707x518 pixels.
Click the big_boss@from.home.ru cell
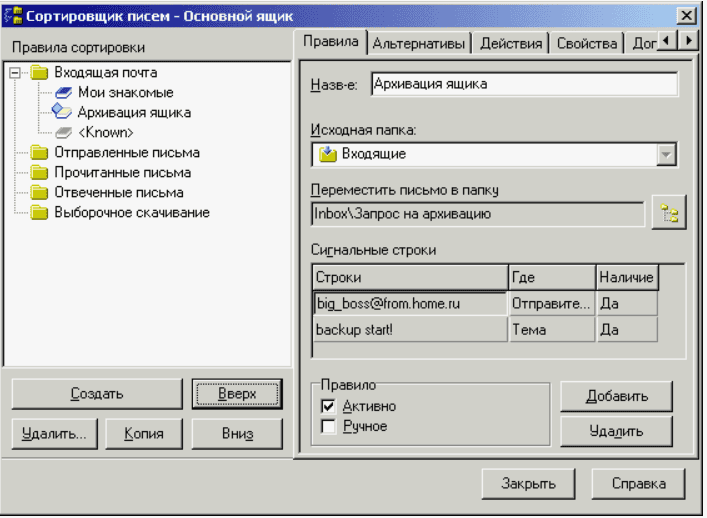(410, 303)
